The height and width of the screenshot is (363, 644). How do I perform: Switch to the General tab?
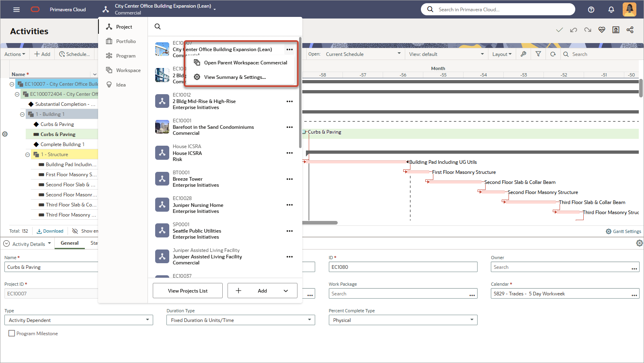click(70, 243)
